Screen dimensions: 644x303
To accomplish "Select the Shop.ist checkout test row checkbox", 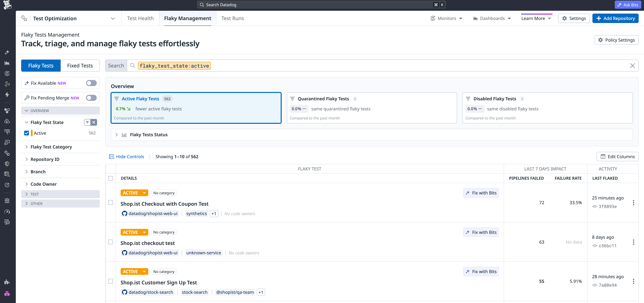I will [x=111, y=242].
